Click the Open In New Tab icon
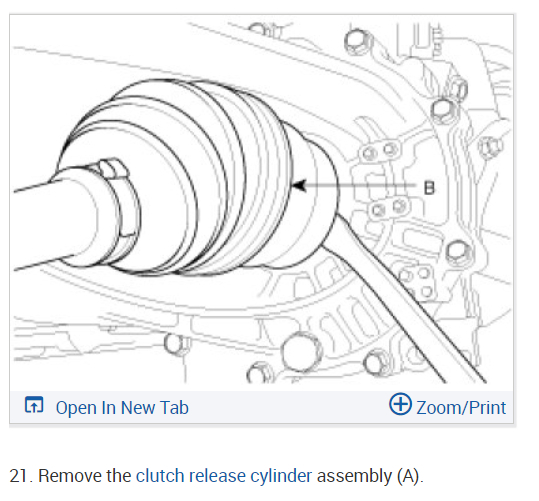 click(34, 405)
